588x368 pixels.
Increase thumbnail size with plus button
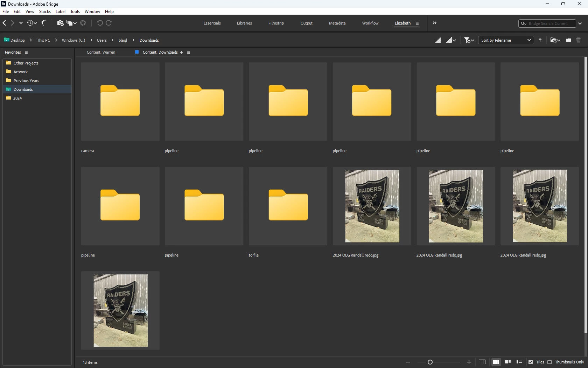coord(469,362)
